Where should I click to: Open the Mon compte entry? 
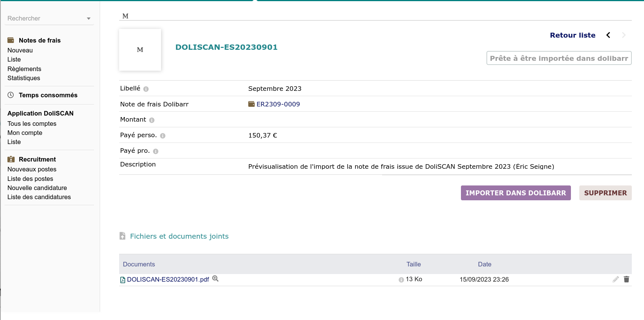(x=25, y=133)
